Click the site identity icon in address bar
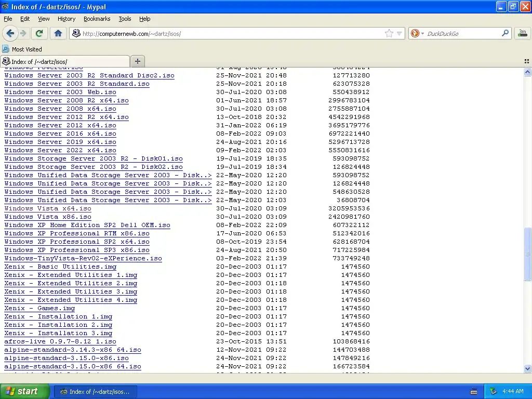The width and height of the screenshot is (532, 399). [76, 33]
